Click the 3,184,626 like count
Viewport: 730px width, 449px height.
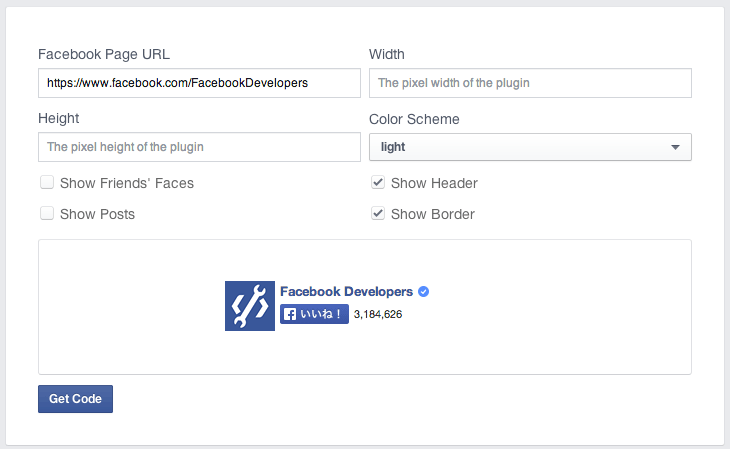coord(378,314)
